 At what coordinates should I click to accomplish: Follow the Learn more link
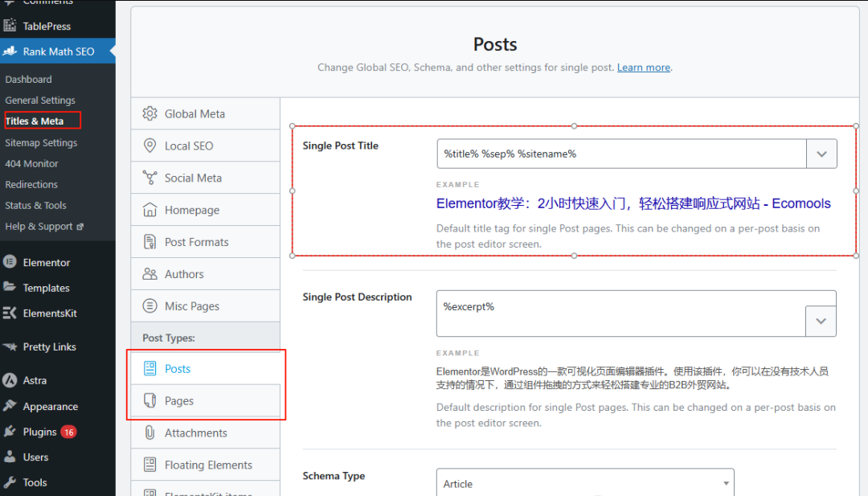643,68
